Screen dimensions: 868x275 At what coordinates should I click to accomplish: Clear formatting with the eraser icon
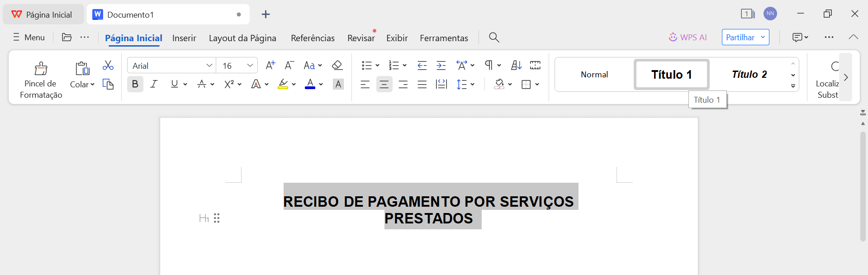pyautogui.click(x=337, y=65)
